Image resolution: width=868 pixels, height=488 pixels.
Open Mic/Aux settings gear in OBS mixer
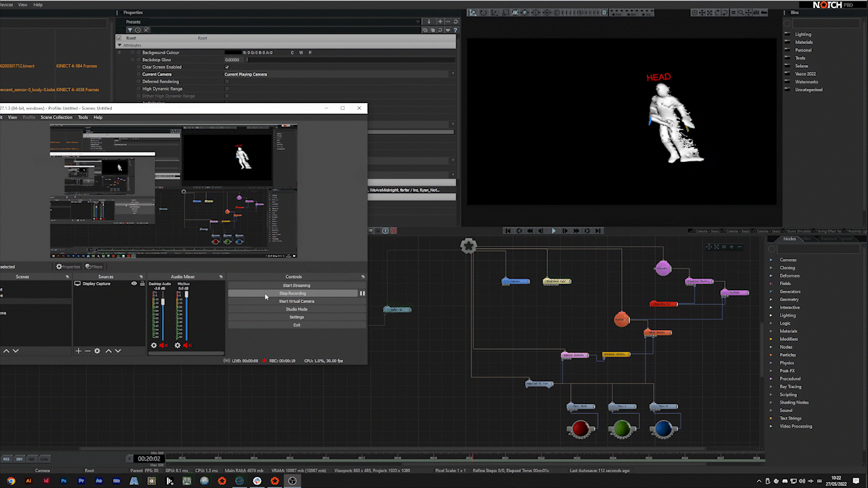[x=178, y=345]
